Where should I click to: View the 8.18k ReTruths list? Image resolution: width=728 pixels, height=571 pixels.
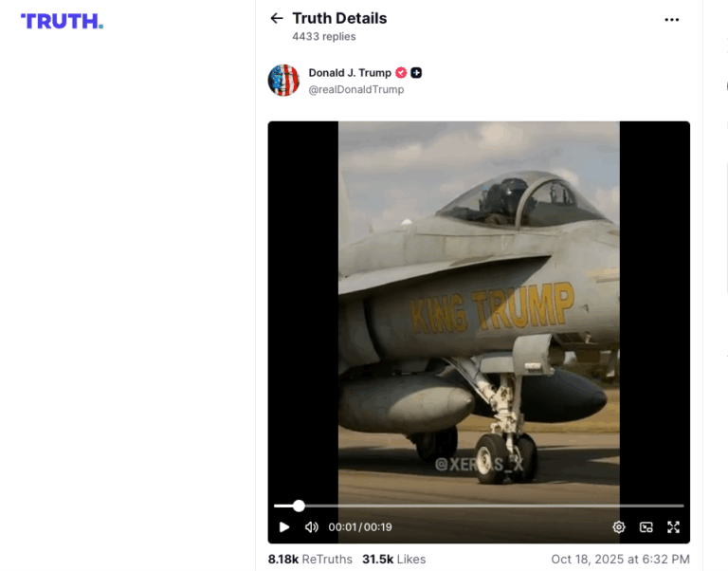(310, 559)
